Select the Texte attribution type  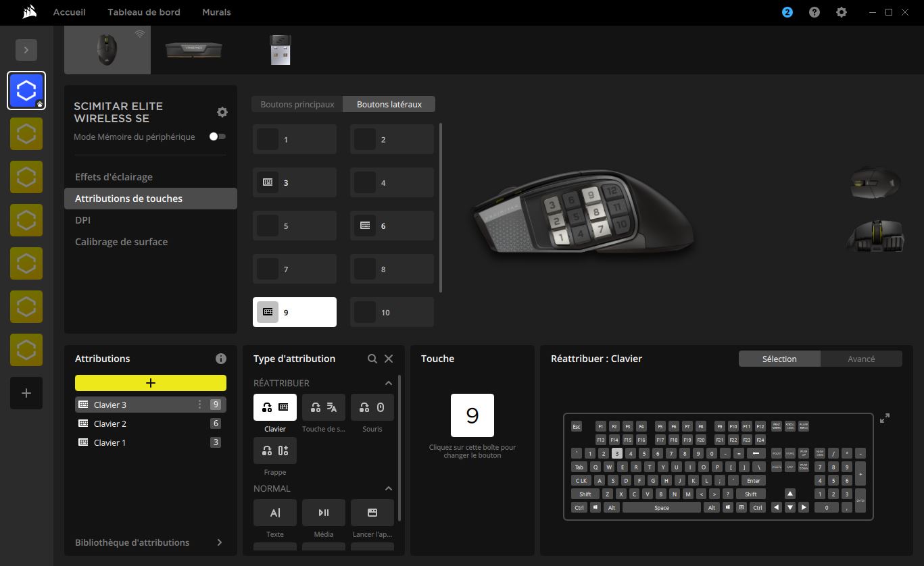[x=274, y=513]
